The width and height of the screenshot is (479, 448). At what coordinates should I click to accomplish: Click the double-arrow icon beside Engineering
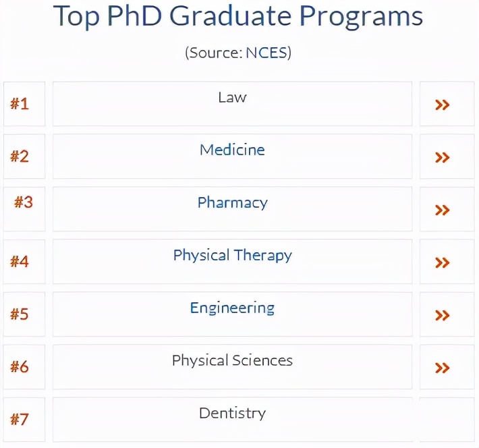tap(442, 315)
